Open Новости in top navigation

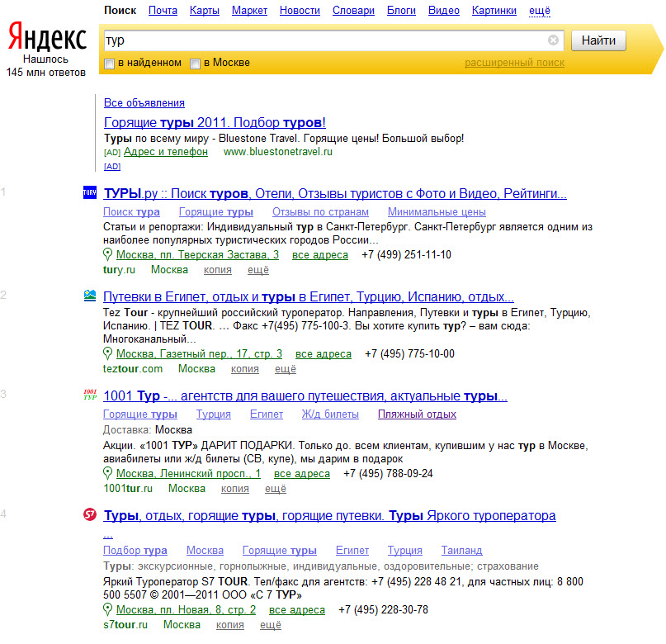(300, 11)
